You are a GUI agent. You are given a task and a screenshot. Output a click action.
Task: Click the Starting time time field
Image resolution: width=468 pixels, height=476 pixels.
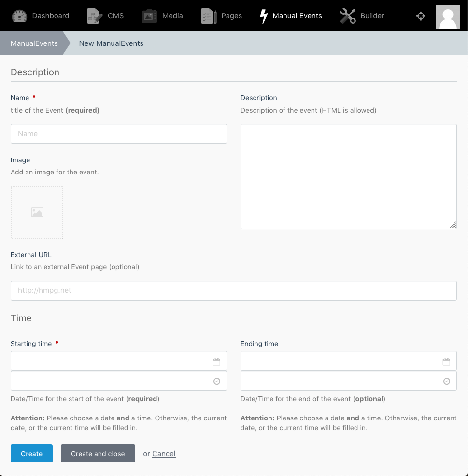(119, 381)
